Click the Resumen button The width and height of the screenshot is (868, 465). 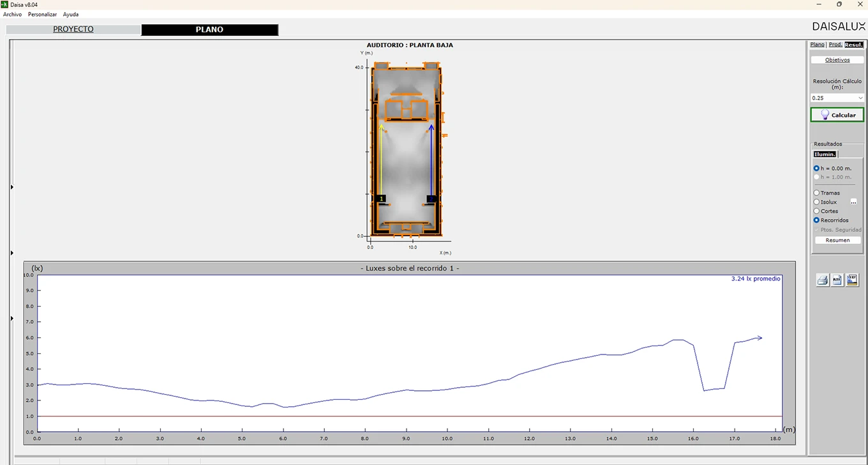tap(837, 240)
